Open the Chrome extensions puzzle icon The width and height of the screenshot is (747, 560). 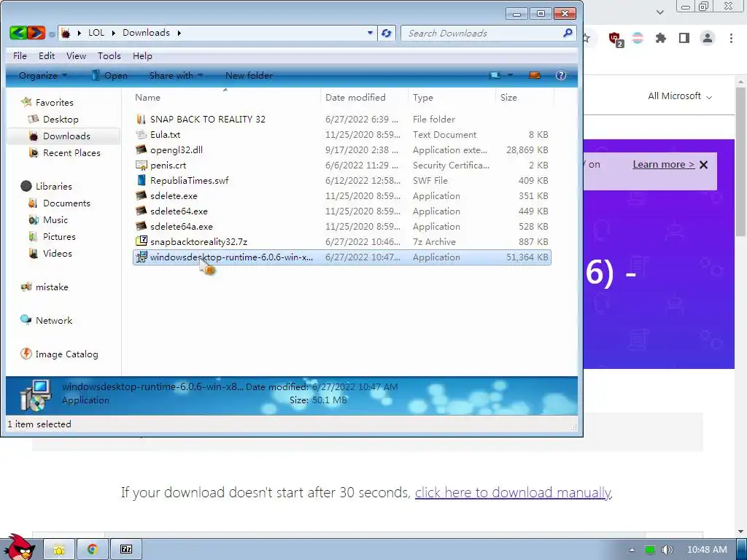tap(661, 38)
